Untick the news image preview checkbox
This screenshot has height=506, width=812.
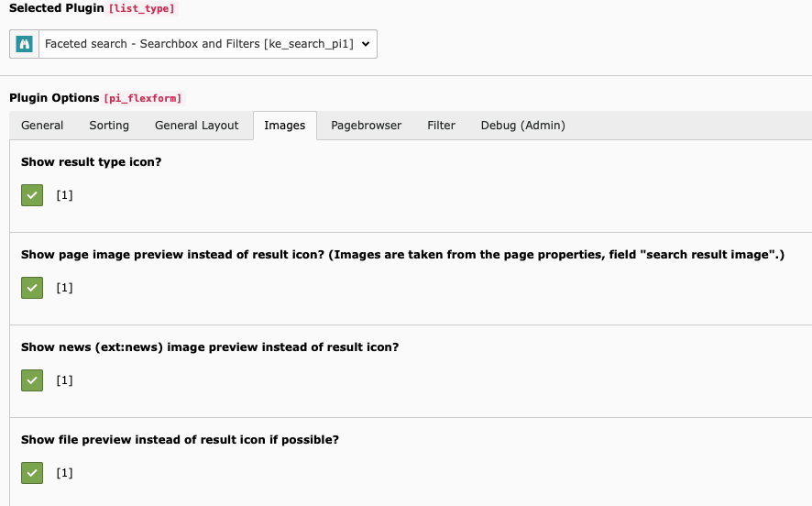[32, 380]
